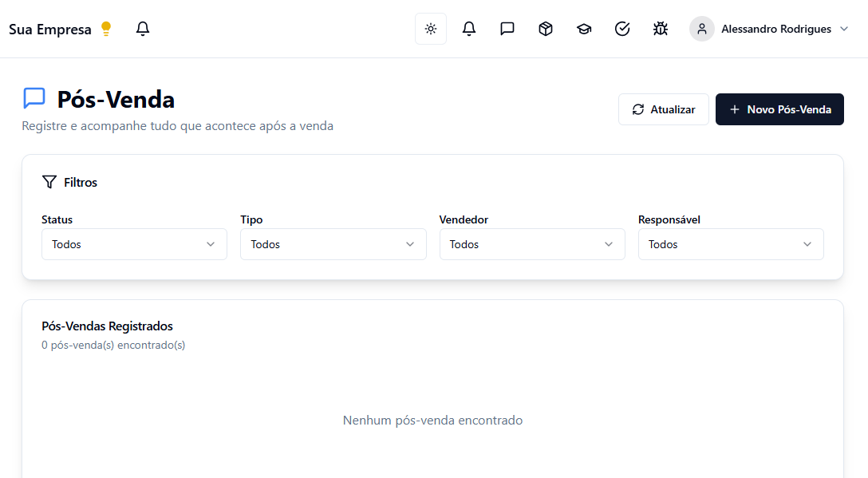Open the chat message bubble icon
The height and width of the screenshot is (478, 868).
pos(507,29)
